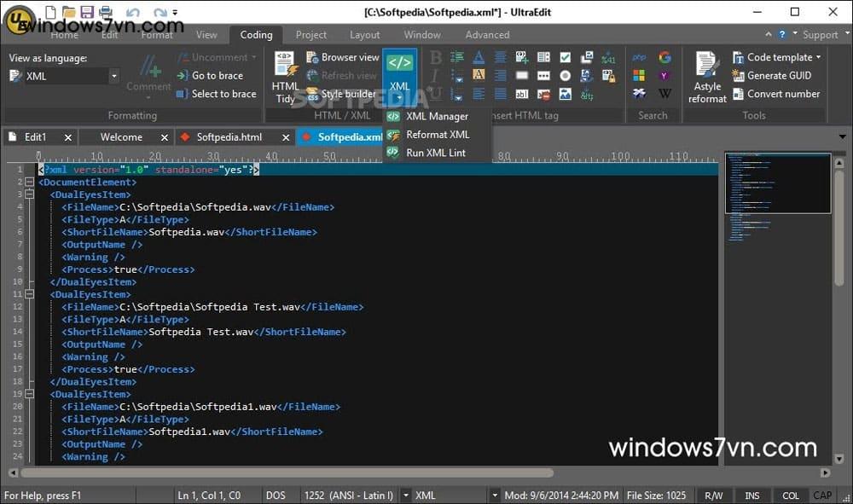This screenshot has height=504, width=853.
Task: Open the Style builder
Action: coord(342,94)
